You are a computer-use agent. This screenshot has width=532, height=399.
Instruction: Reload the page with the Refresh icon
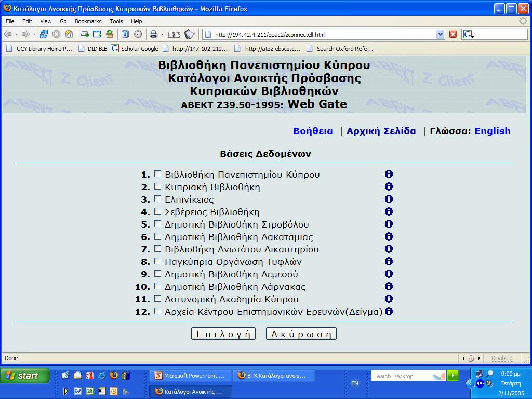44,34
